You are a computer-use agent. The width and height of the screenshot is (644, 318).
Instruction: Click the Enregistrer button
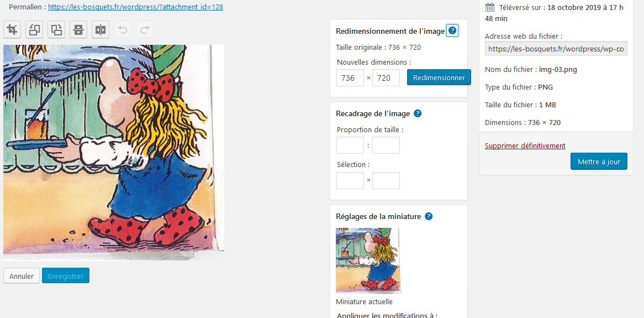tap(66, 276)
